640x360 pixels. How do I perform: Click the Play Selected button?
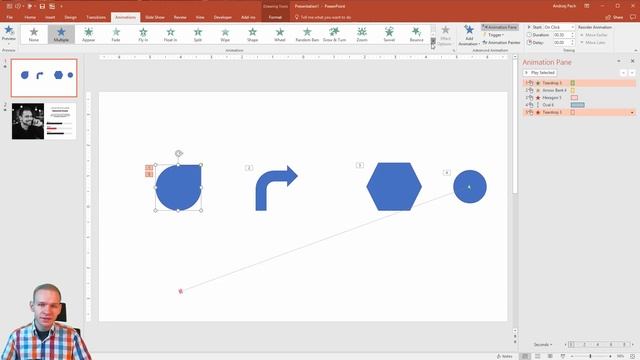540,73
